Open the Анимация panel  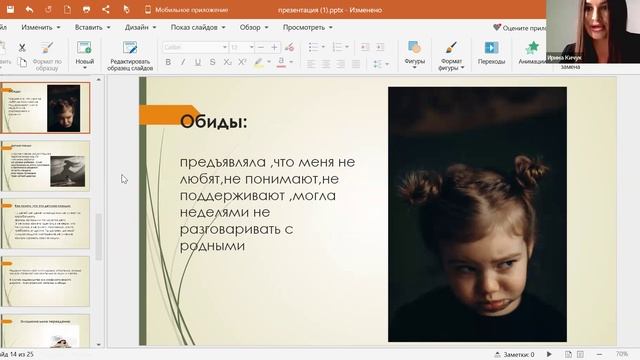[532, 53]
